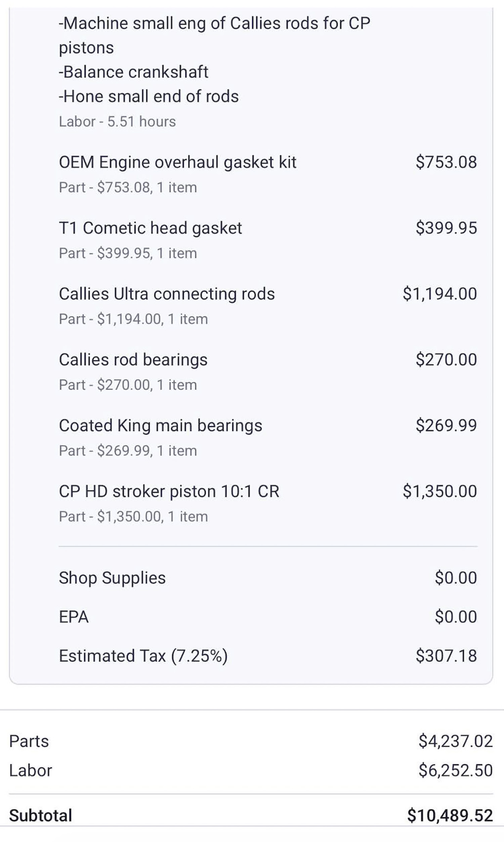Tap the Callies rod bearings entry
This screenshot has height=842, width=504.
[x=133, y=360]
